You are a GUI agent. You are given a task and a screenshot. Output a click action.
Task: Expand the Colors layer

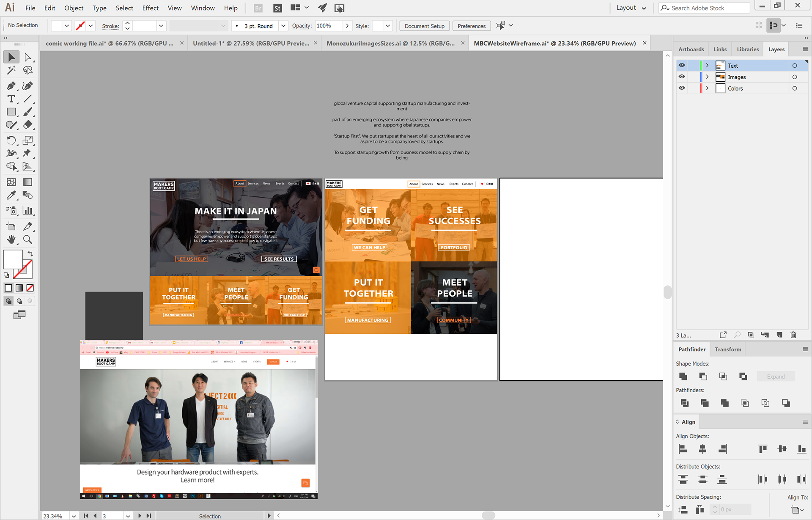point(707,88)
